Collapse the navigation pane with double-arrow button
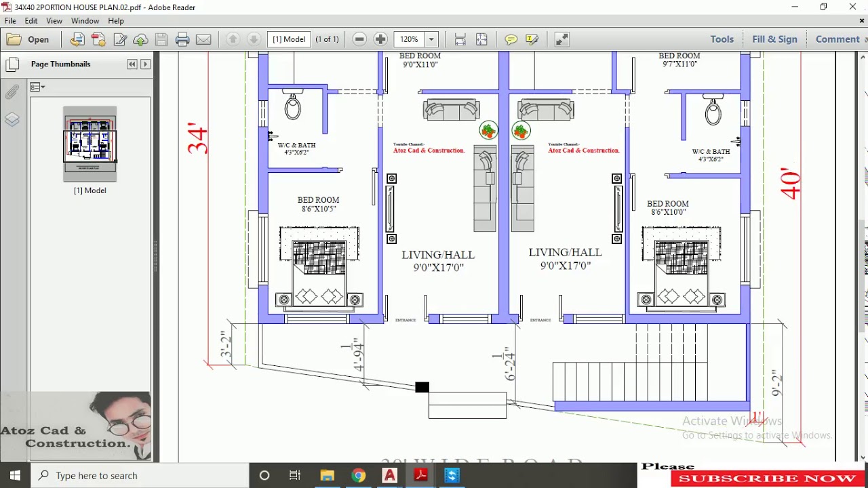This screenshot has width=868, height=488. pos(132,64)
